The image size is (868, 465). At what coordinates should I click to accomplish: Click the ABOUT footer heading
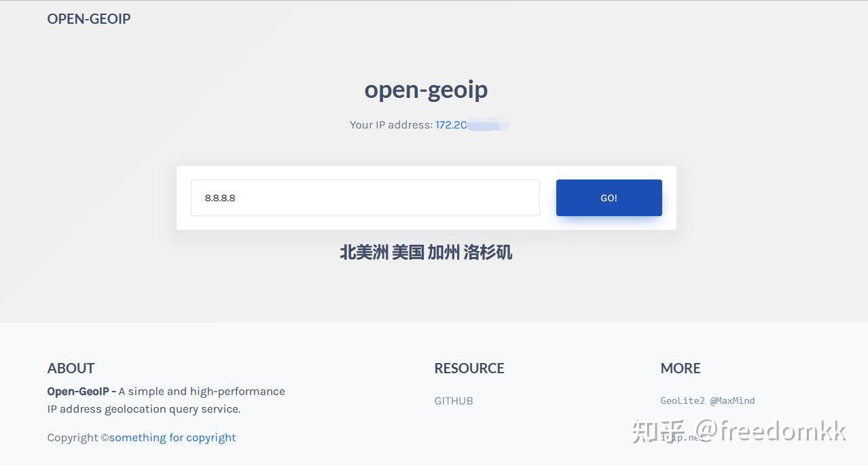71,368
